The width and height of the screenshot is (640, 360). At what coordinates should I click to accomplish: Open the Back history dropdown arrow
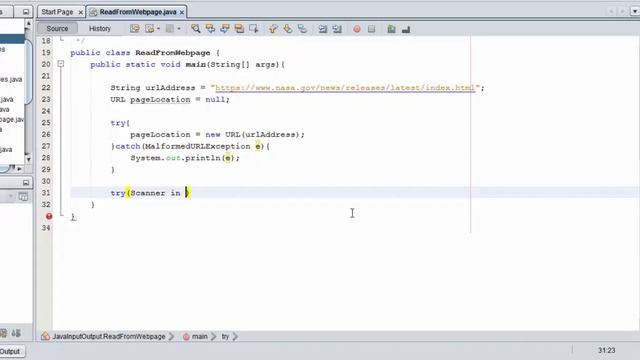coord(158,29)
